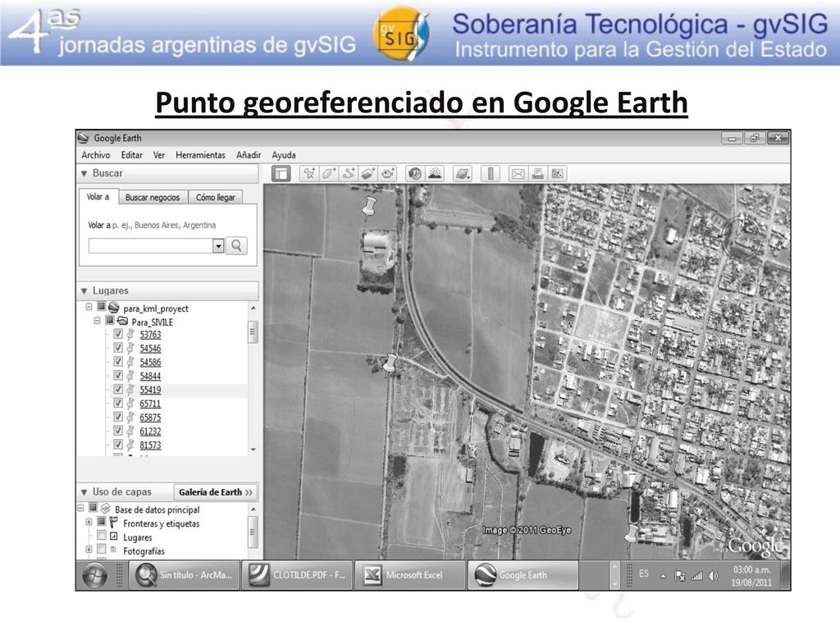Open the Ruler measurement tool
The width and height of the screenshot is (840, 630).
point(491,174)
